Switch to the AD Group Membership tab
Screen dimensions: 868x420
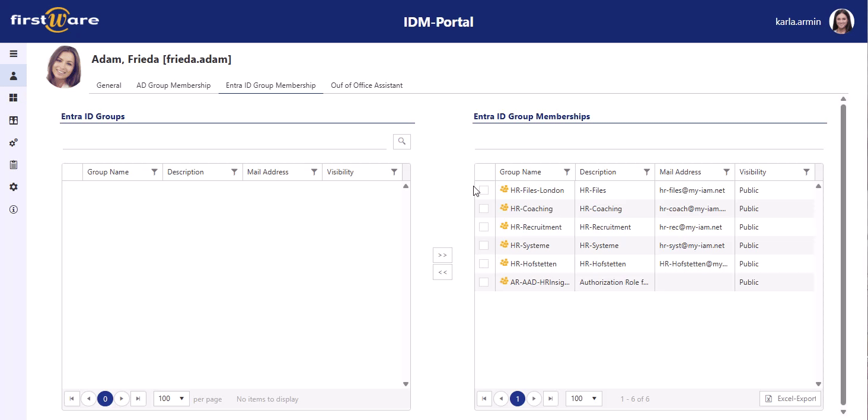click(173, 85)
